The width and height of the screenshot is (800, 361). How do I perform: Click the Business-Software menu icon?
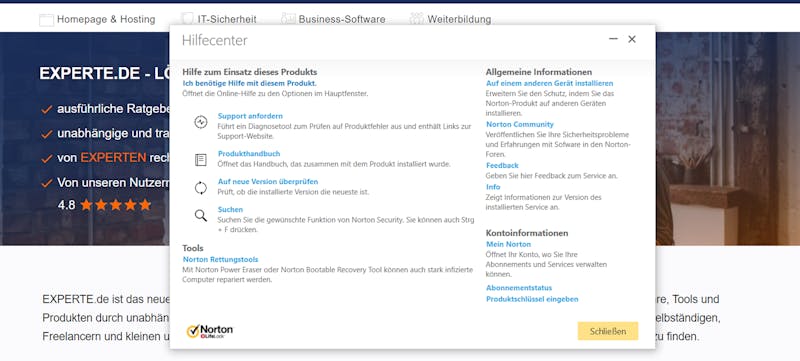click(288, 19)
